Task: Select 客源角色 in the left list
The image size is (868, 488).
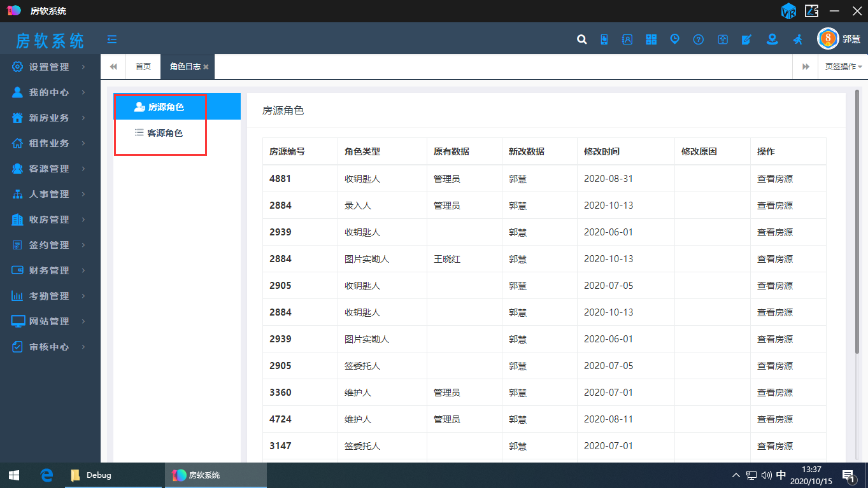Action: click(x=164, y=134)
